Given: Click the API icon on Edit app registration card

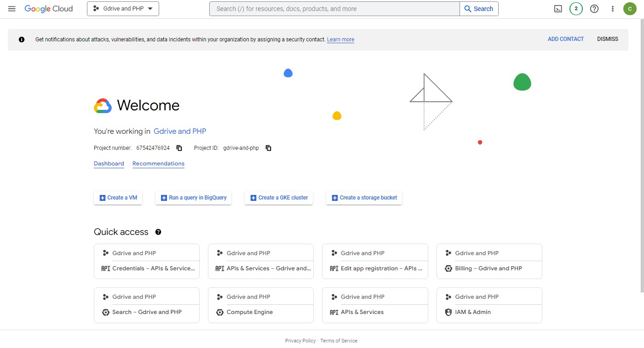Looking at the screenshot, I should (334, 268).
